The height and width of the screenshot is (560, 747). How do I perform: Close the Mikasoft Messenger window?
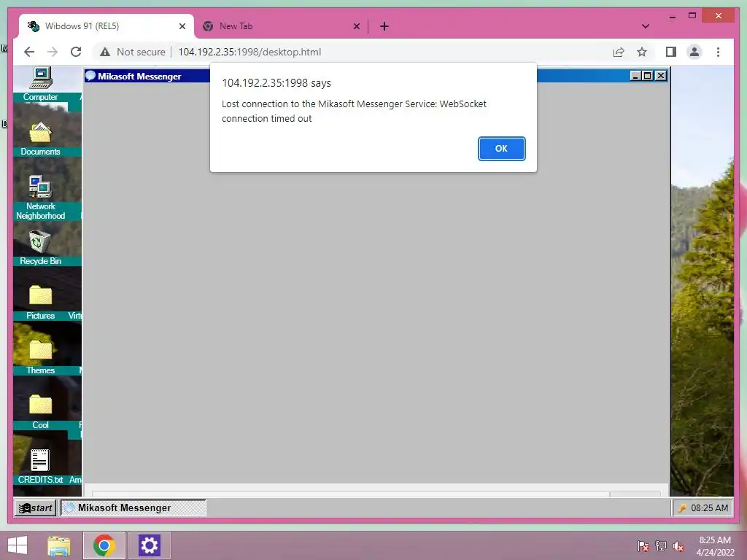(x=660, y=76)
